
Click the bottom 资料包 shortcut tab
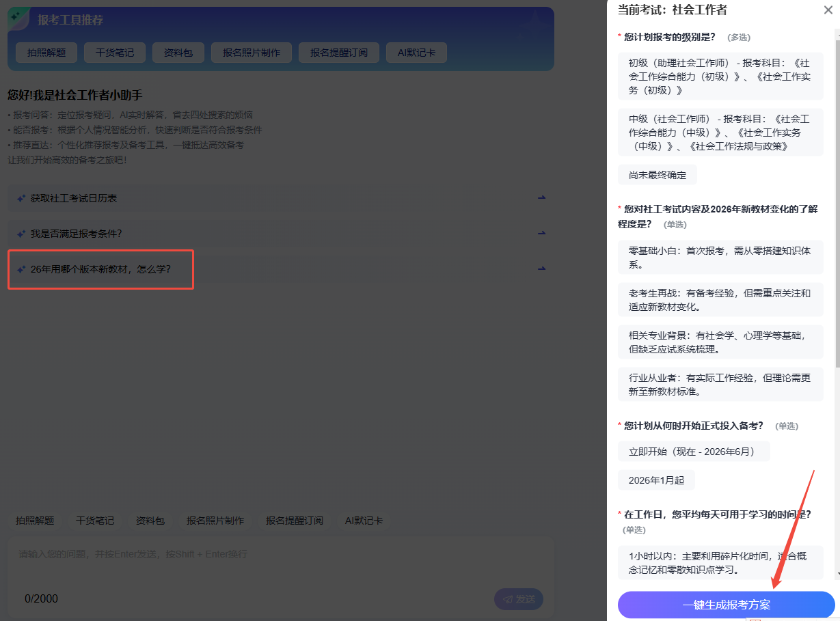tap(150, 521)
